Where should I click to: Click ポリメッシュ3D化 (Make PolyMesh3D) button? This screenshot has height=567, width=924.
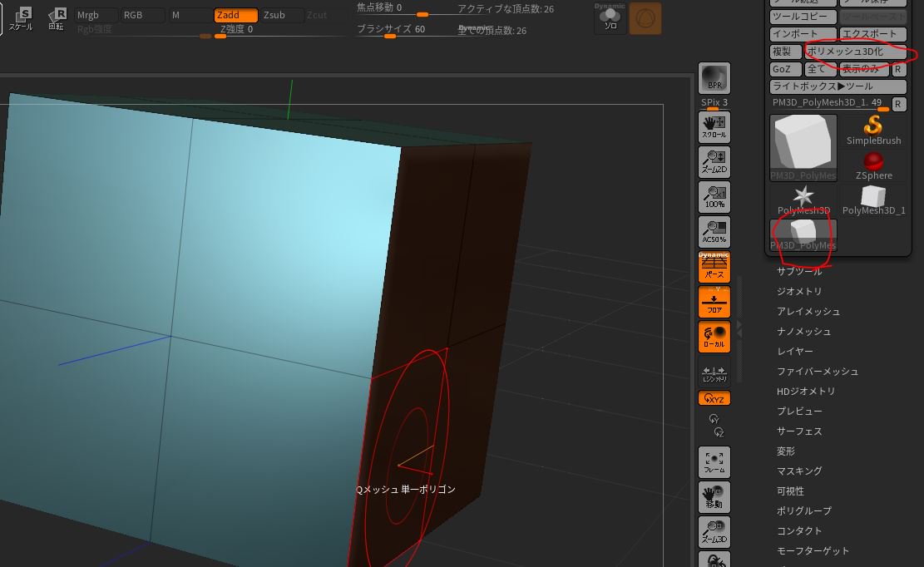tap(855, 52)
